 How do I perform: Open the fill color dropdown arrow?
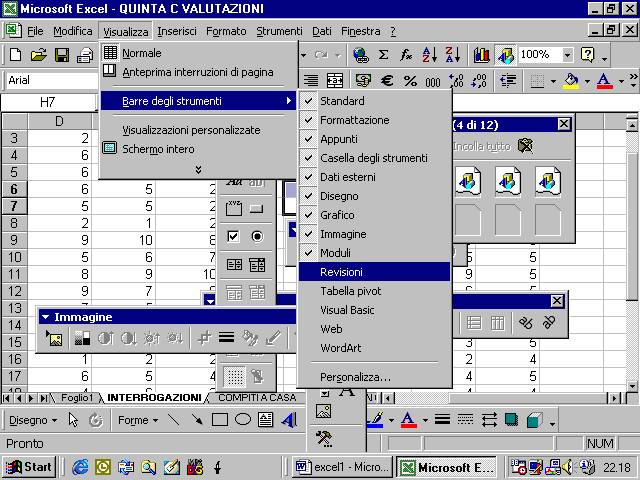point(587,81)
